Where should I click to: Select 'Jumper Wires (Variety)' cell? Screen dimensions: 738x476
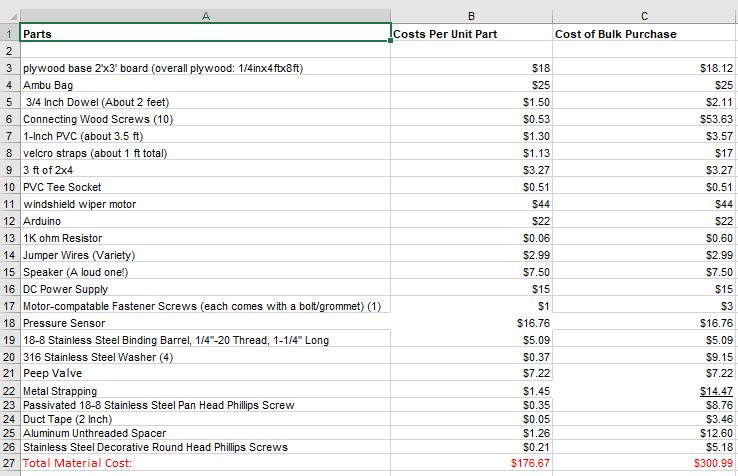[205, 254]
